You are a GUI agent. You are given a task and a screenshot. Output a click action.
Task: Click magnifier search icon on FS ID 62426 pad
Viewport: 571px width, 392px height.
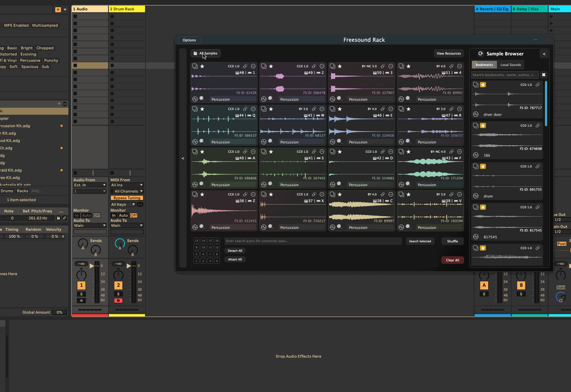pos(202,99)
